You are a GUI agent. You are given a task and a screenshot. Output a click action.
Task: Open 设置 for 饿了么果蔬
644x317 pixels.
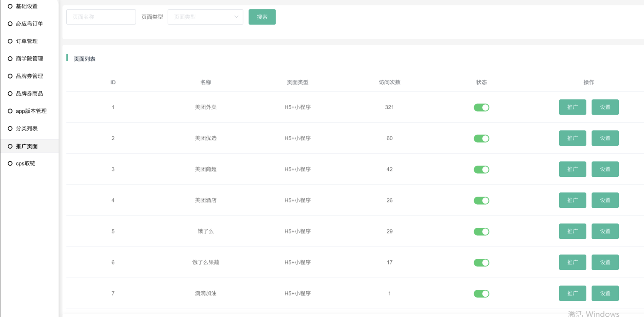point(605,262)
